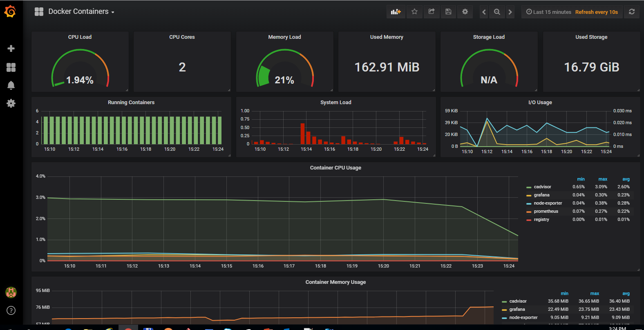Sort CPU Usage legend by min column
The image size is (644, 330).
581,179
